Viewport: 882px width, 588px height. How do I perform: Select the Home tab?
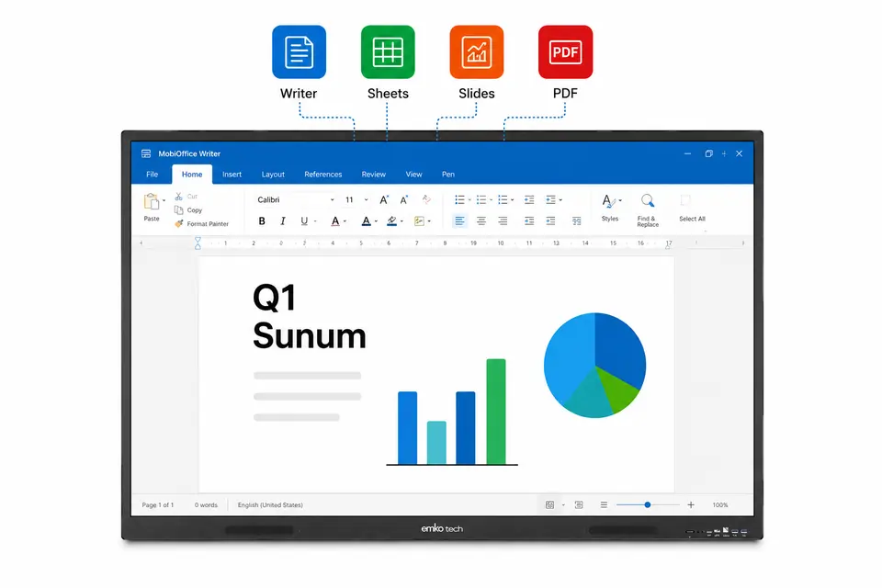coord(192,175)
